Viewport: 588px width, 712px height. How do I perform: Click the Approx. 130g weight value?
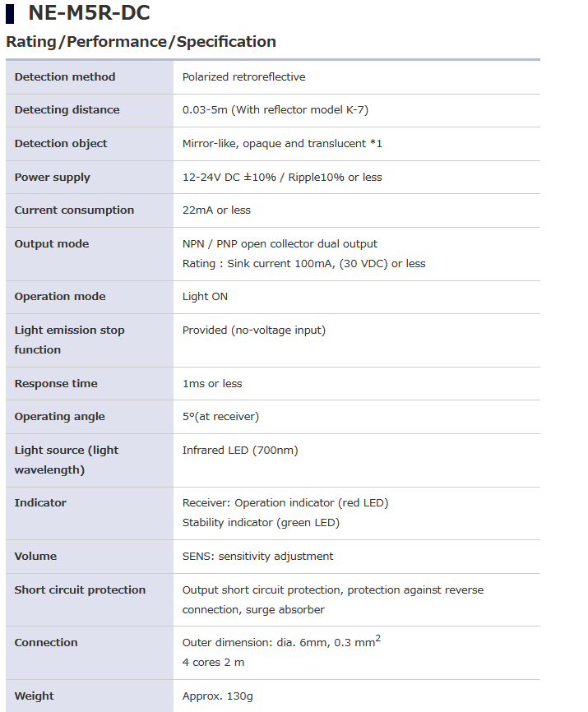[x=217, y=696]
